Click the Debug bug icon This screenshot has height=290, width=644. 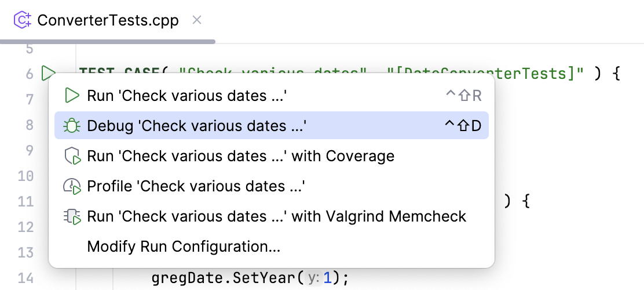pos(72,126)
